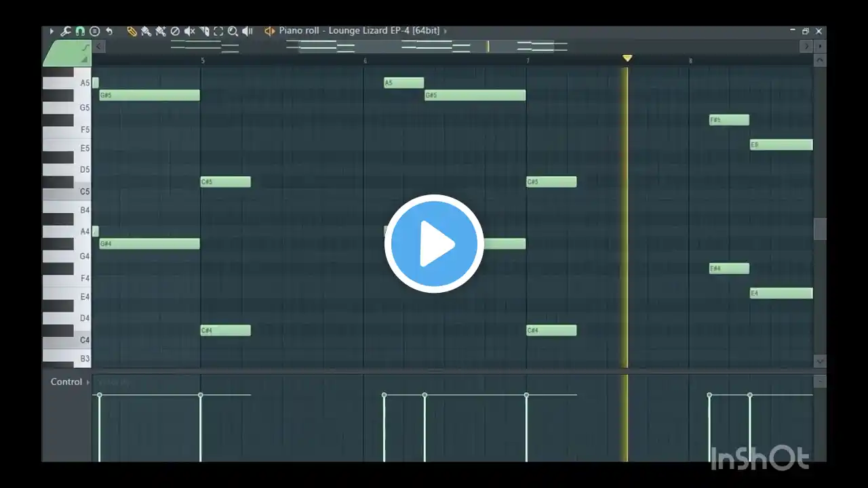
Task: Open the piano roll options menu arrow
Action: pos(52,31)
